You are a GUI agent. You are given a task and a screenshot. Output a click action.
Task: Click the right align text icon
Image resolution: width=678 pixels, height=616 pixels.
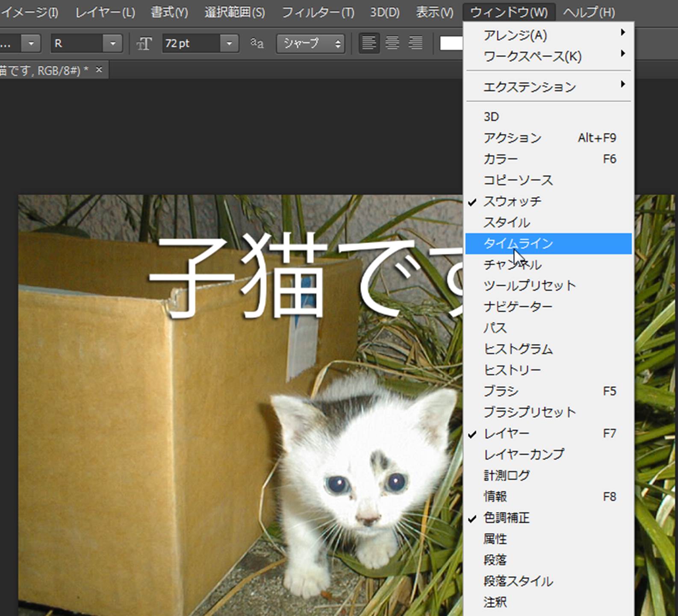(x=415, y=43)
